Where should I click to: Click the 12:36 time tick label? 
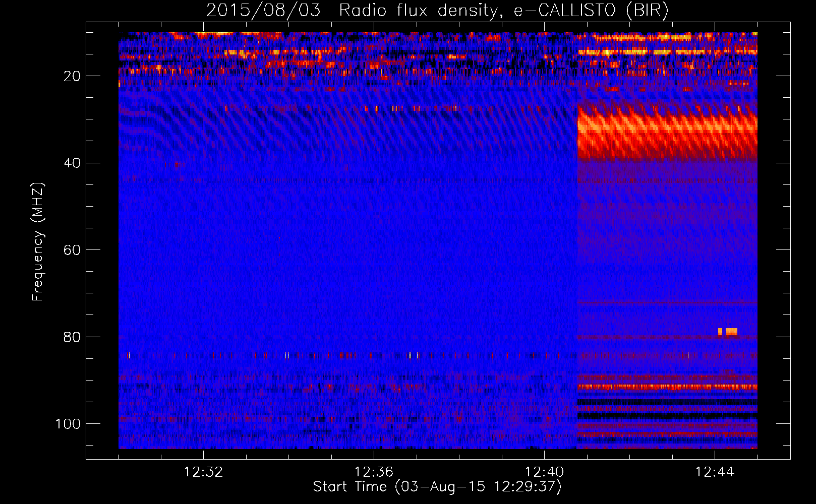374,472
